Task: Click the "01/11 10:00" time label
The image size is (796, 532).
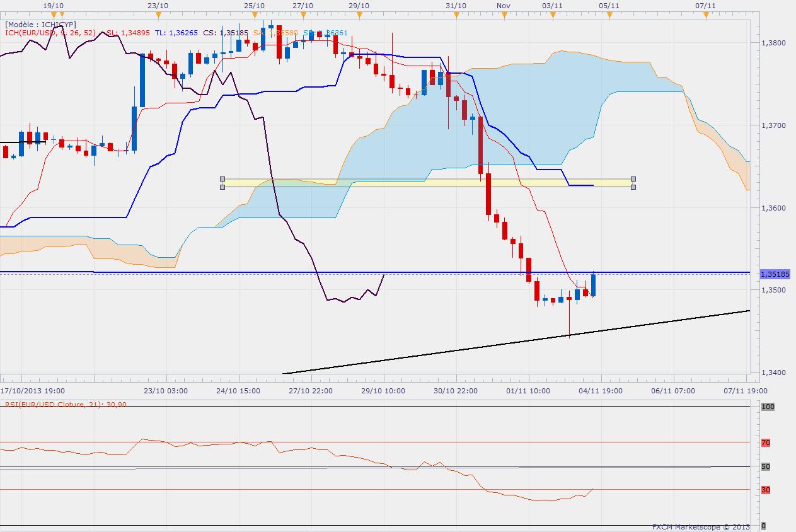Action: (x=528, y=391)
